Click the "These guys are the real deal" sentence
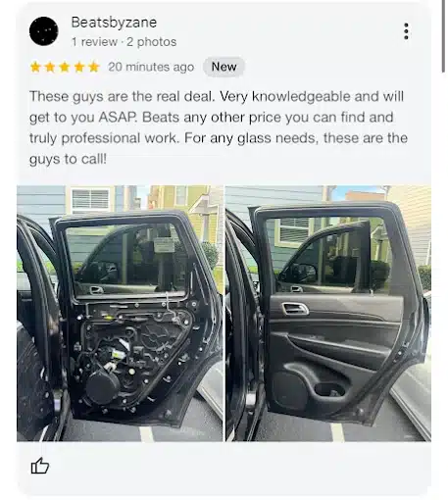Screen dimensions: 448x500 click(123, 96)
